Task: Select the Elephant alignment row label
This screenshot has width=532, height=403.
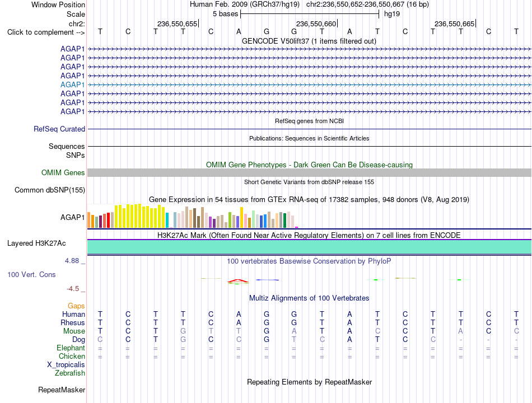Action: click(x=71, y=348)
